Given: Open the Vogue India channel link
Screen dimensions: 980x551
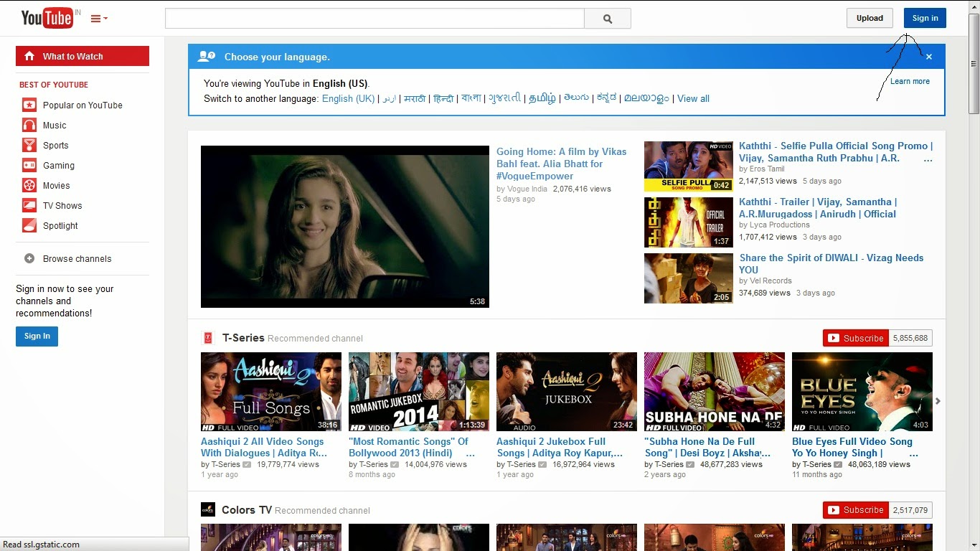Looking at the screenshot, I should pos(527,189).
